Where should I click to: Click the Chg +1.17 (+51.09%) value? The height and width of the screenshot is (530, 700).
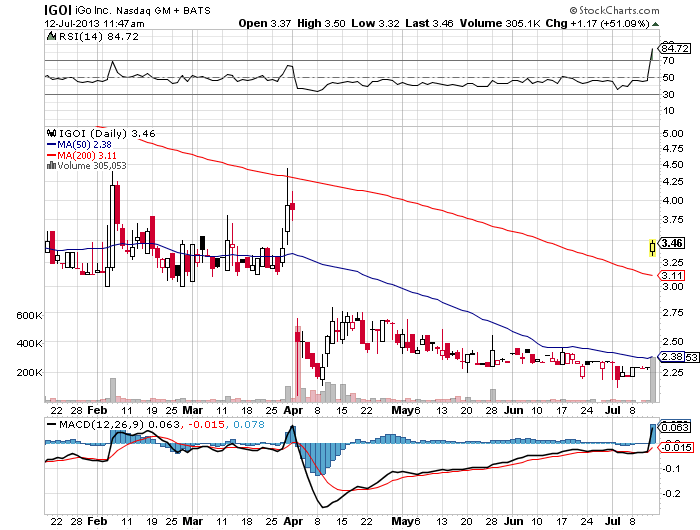[x=597, y=23]
